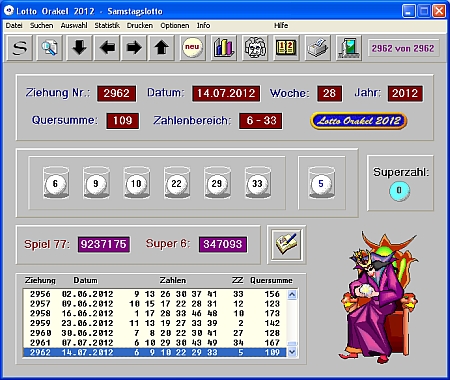Open the Datei menu
450x380 pixels.
(x=14, y=26)
